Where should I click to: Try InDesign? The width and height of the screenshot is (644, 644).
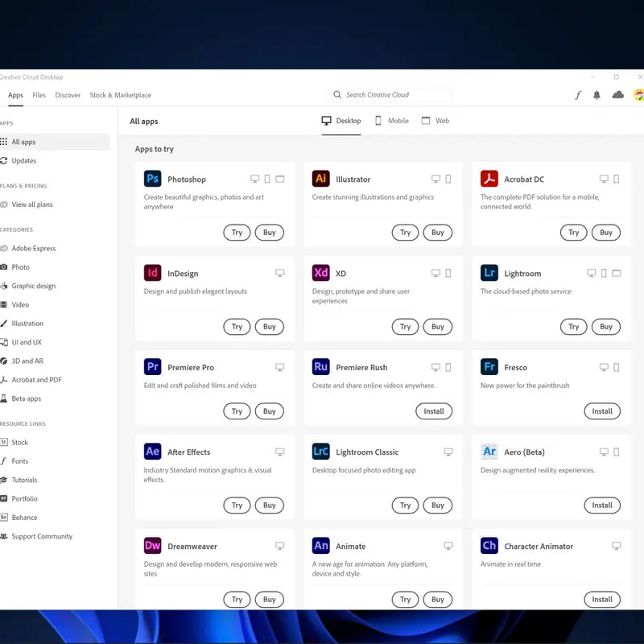tap(237, 327)
